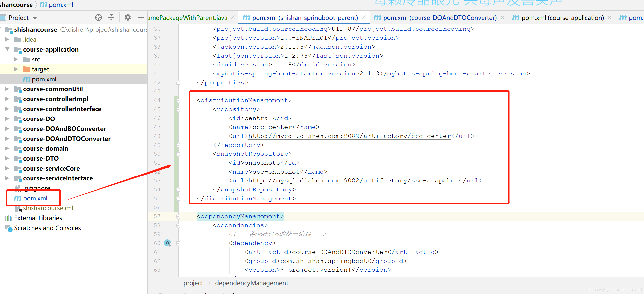Toggle fold marker for distributionManagement on line 44
This screenshot has height=294, width=644.
pyautogui.click(x=178, y=101)
